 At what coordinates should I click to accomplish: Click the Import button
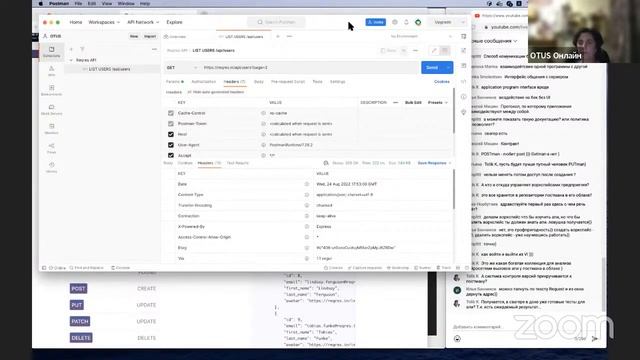click(x=150, y=36)
